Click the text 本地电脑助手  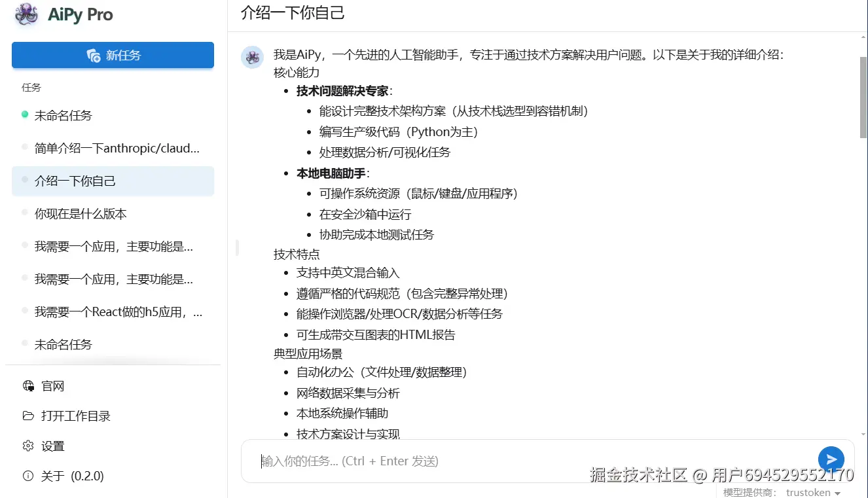click(x=331, y=173)
